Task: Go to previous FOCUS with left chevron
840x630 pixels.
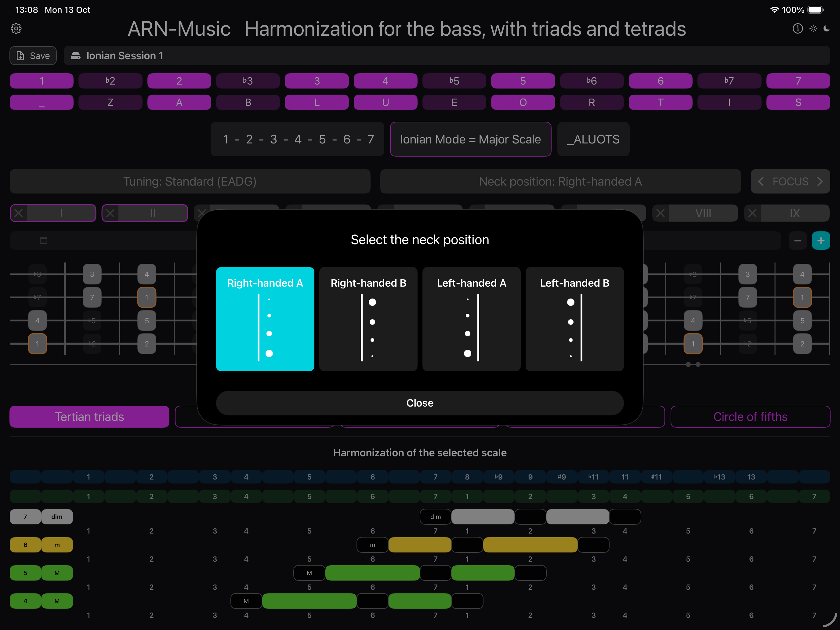Action: click(761, 182)
